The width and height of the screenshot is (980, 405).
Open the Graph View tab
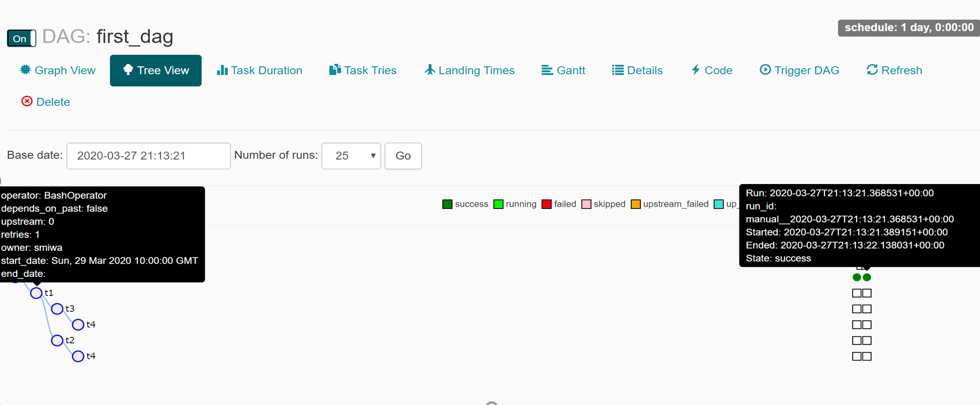58,70
